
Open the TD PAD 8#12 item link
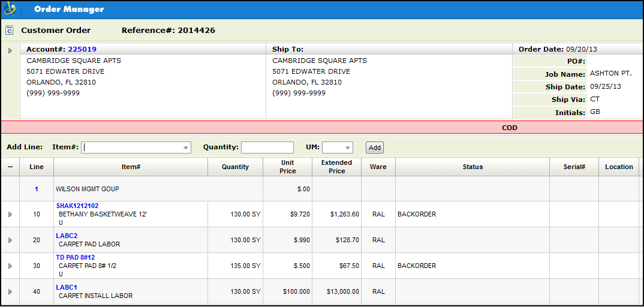pos(76,257)
